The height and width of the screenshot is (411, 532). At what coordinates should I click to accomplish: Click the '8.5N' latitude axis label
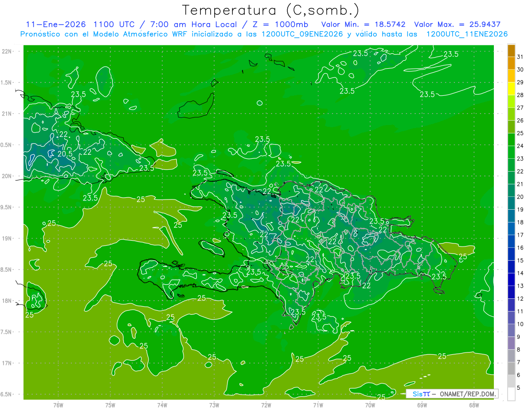7,270
